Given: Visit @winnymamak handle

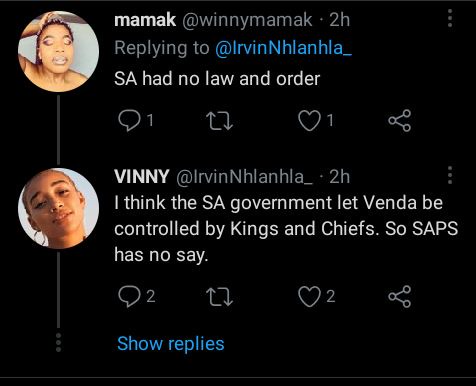Looking at the screenshot, I should pyautogui.click(x=247, y=20).
